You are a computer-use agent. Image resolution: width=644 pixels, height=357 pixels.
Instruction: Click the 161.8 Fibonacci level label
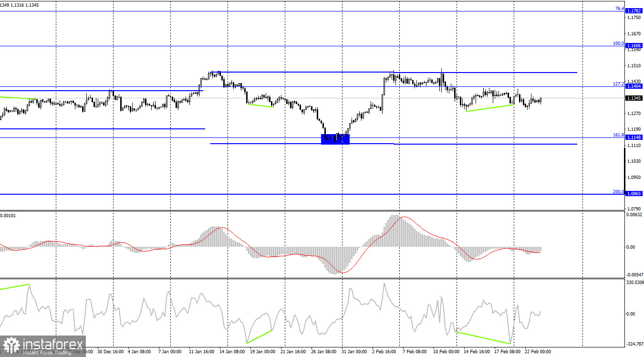tap(618, 135)
